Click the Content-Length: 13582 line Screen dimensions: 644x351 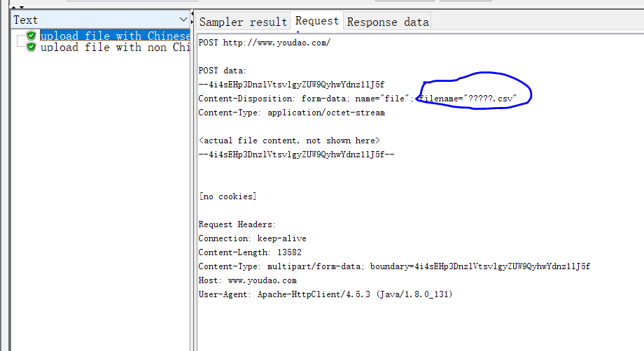[250, 252]
